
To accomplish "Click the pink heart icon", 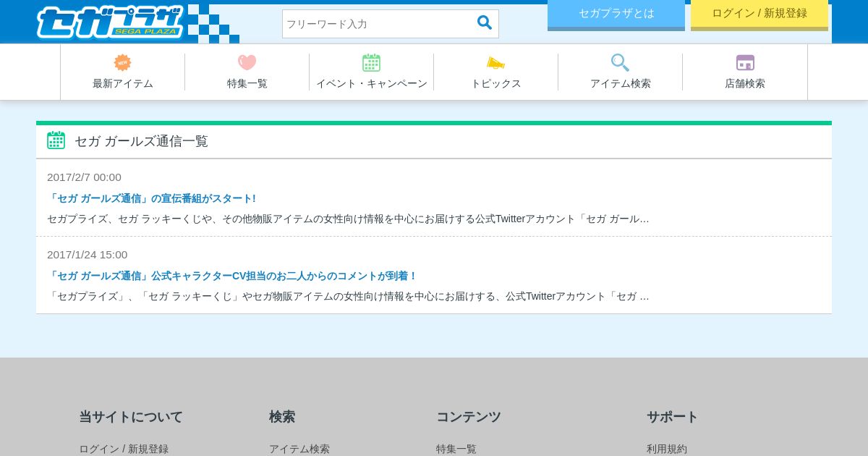I will 247,63.
